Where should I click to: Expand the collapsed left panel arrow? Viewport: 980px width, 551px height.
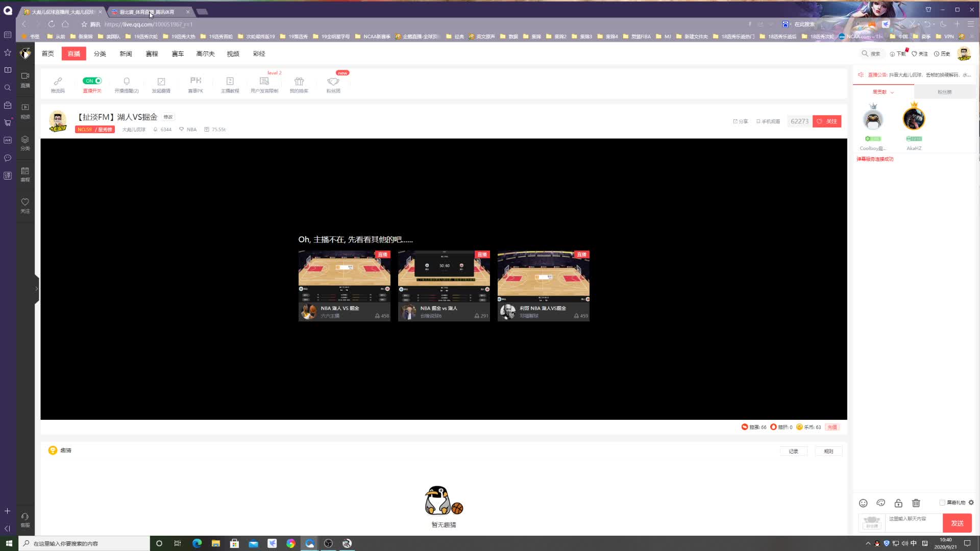36,289
